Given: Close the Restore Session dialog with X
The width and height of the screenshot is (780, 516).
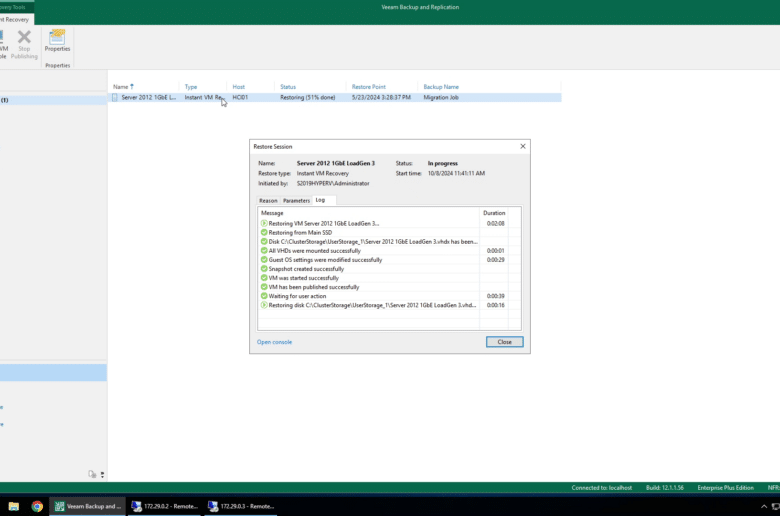Looking at the screenshot, I should (523, 146).
